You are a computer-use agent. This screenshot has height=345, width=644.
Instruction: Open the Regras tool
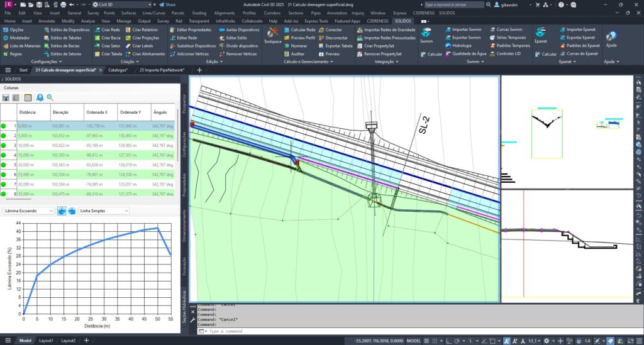(x=13, y=54)
